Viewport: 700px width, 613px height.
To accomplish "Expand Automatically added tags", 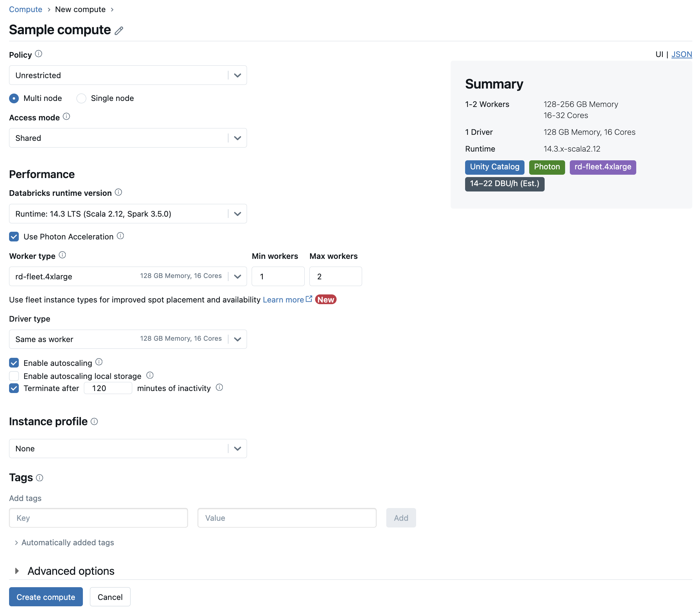I will (x=67, y=543).
